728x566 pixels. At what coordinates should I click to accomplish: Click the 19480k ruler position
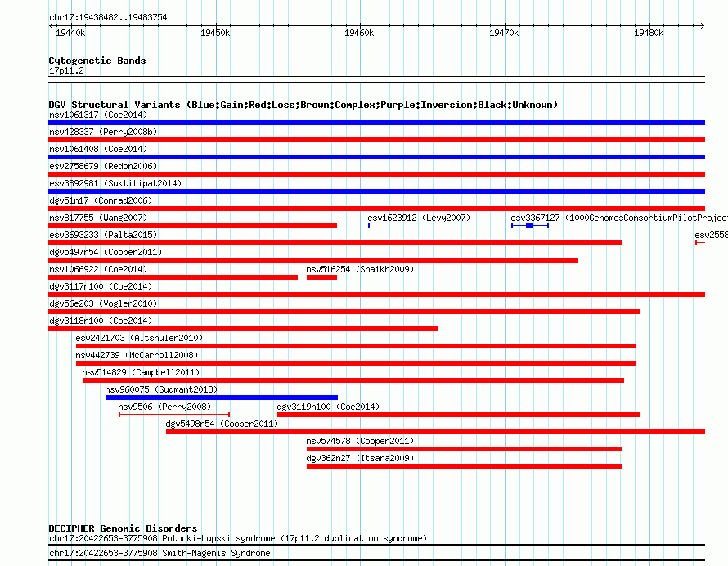point(649,33)
